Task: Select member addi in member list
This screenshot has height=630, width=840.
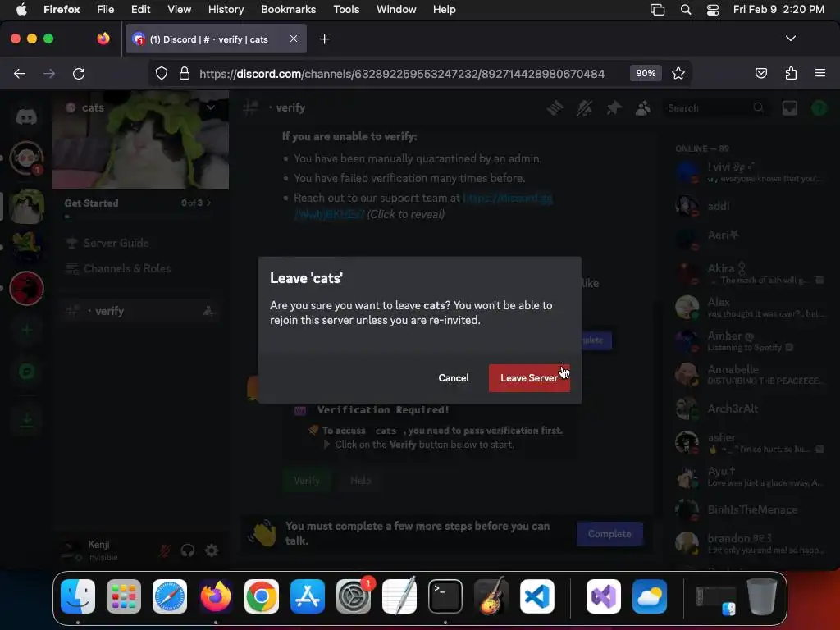Action: pyautogui.click(x=750, y=206)
